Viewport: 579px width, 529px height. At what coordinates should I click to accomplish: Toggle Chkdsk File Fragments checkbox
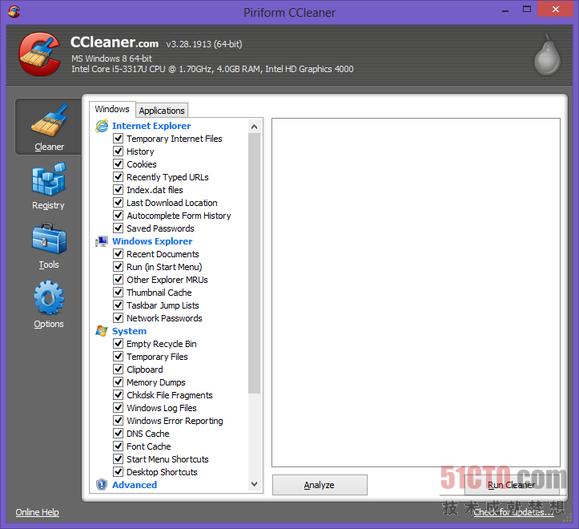pyautogui.click(x=118, y=395)
